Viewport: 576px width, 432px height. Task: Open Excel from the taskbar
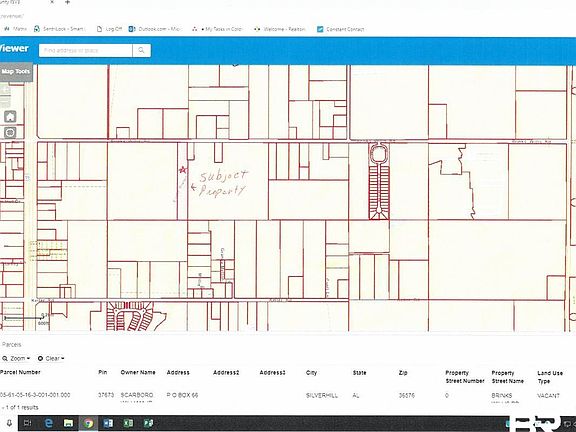(x=128, y=423)
